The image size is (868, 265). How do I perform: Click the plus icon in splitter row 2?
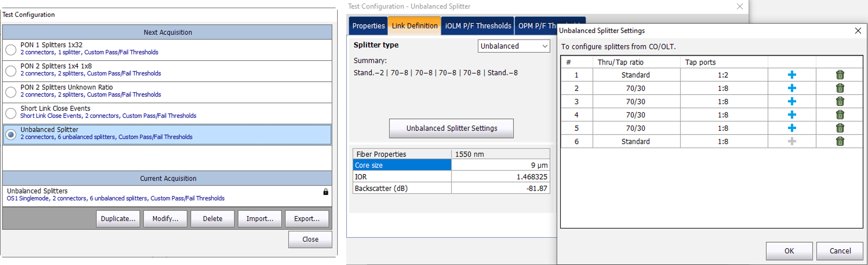[792, 88]
